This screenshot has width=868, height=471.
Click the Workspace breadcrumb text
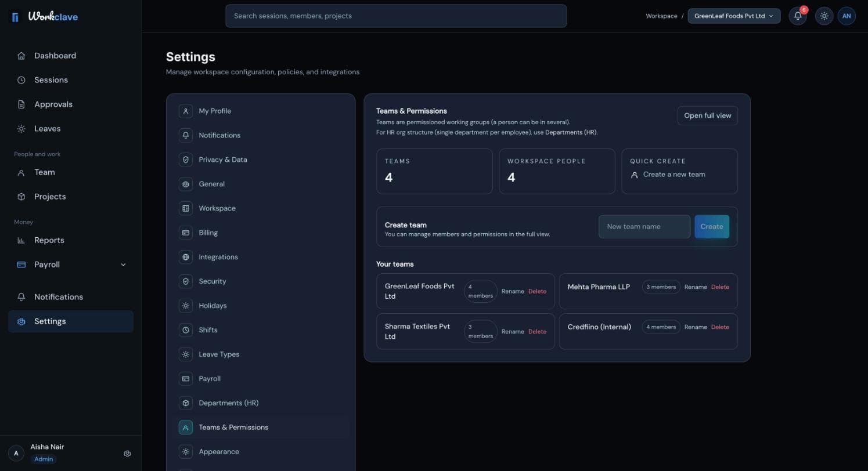(661, 16)
